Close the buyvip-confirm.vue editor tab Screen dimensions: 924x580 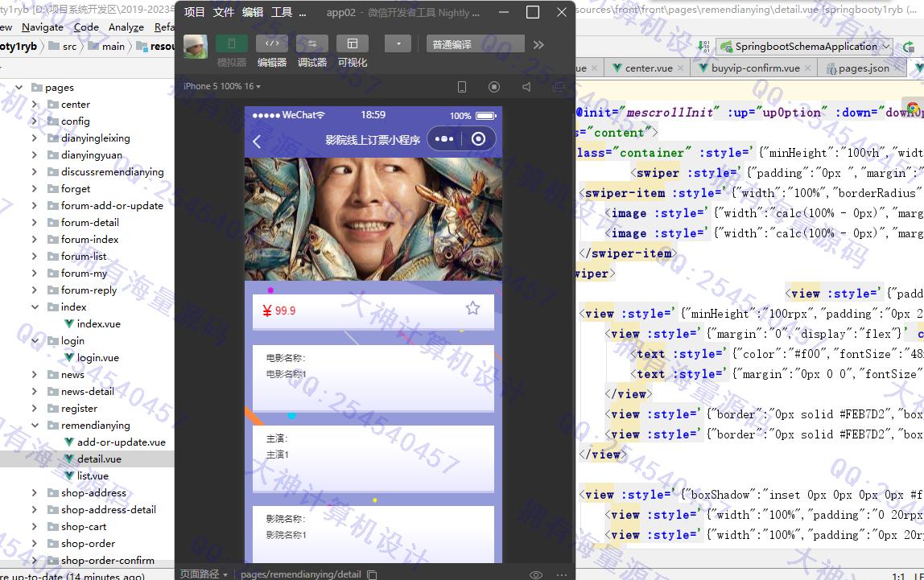(x=808, y=68)
